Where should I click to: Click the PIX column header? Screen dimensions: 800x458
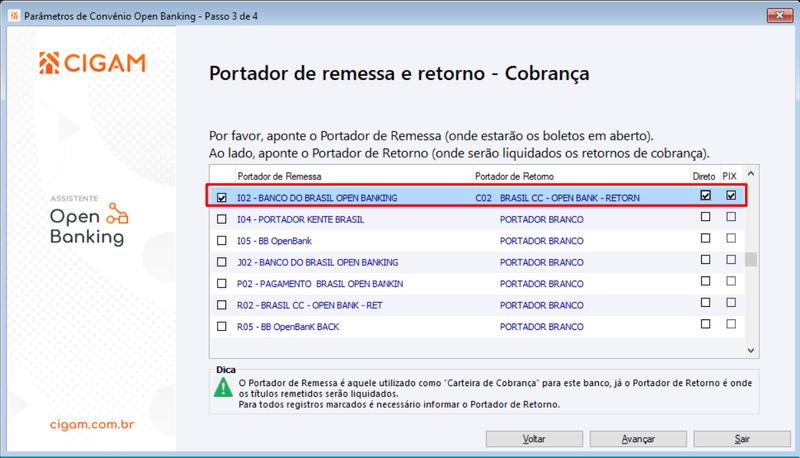pos(730,176)
